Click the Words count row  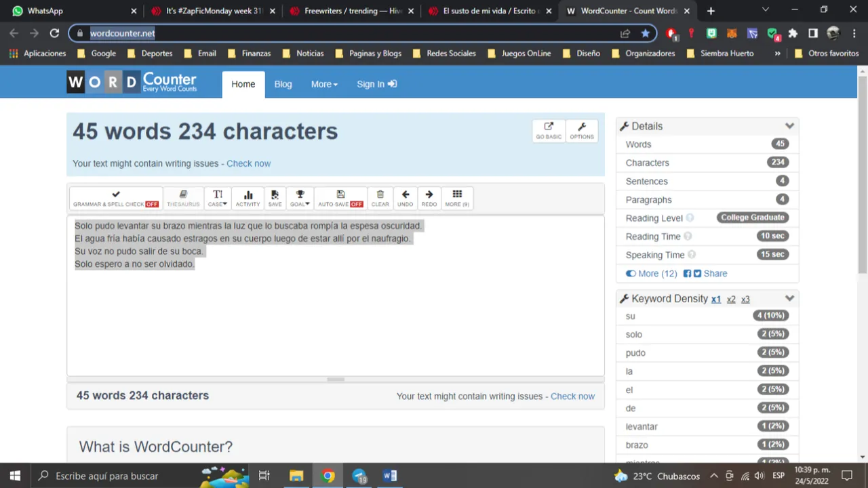(707, 144)
